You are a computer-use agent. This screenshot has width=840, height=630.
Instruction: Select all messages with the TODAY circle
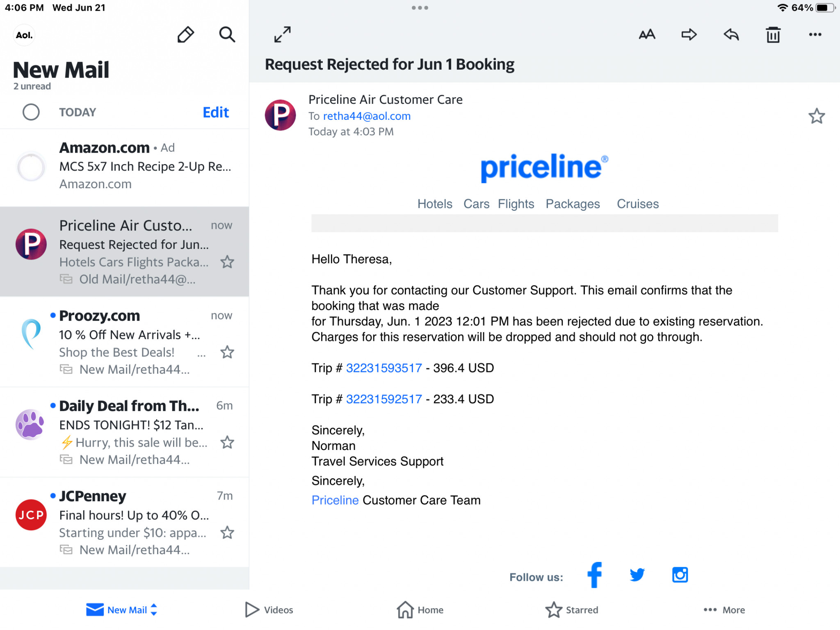(x=31, y=112)
